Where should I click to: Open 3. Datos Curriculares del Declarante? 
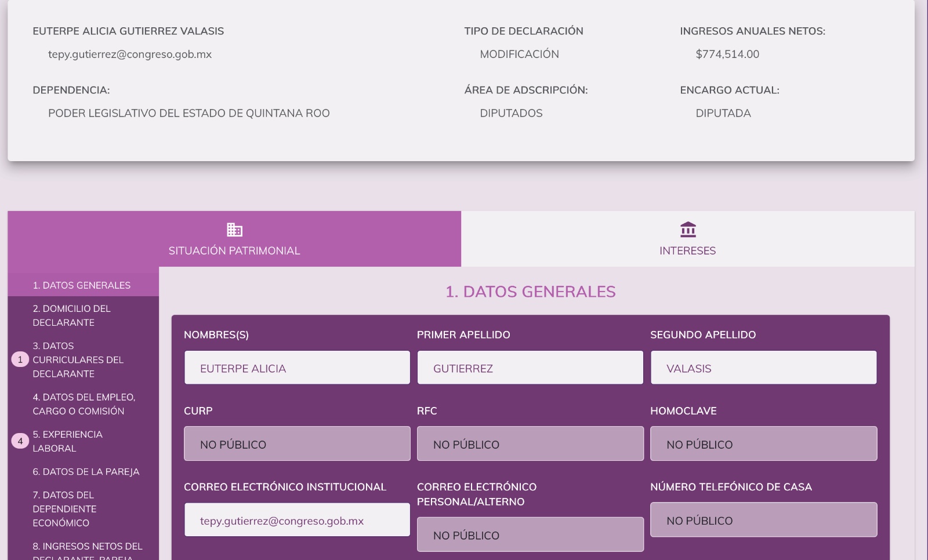point(78,360)
